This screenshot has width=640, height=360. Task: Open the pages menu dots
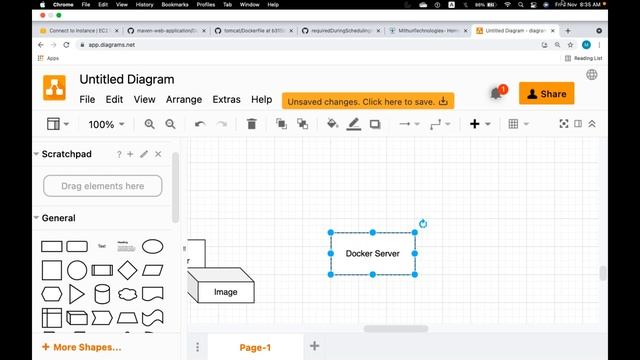[x=198, y=347]
